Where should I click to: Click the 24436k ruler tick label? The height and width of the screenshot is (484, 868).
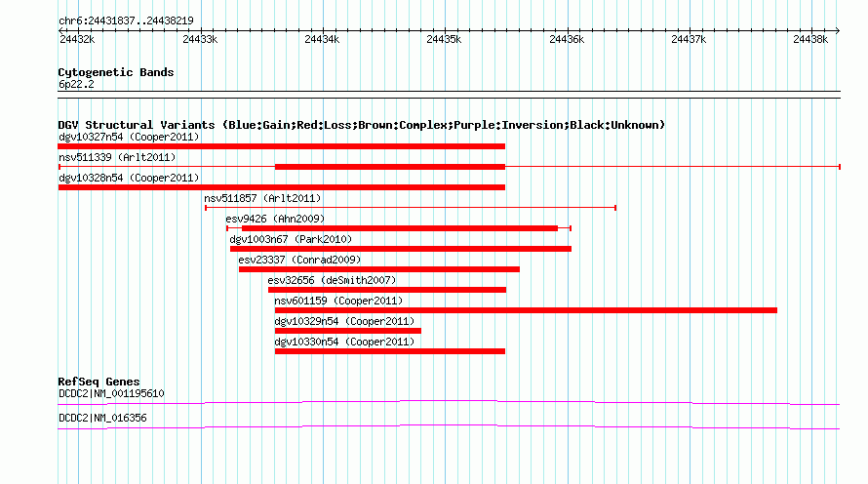(567, 39)
